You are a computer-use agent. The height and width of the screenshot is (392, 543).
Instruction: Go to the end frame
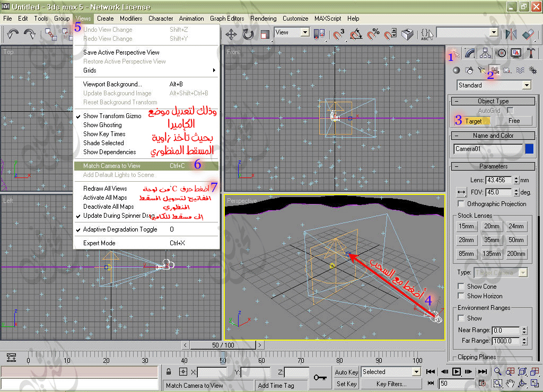pos(483,371)
